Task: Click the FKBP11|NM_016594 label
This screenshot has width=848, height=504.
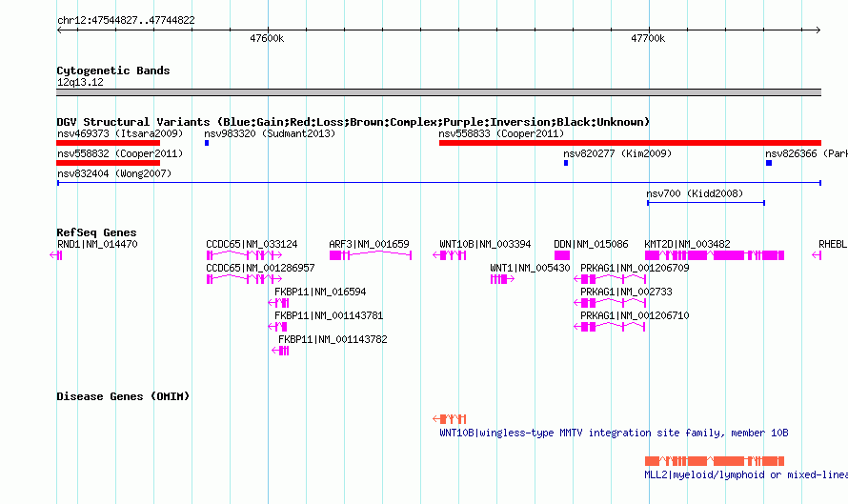Action: (x=320, y=292)
